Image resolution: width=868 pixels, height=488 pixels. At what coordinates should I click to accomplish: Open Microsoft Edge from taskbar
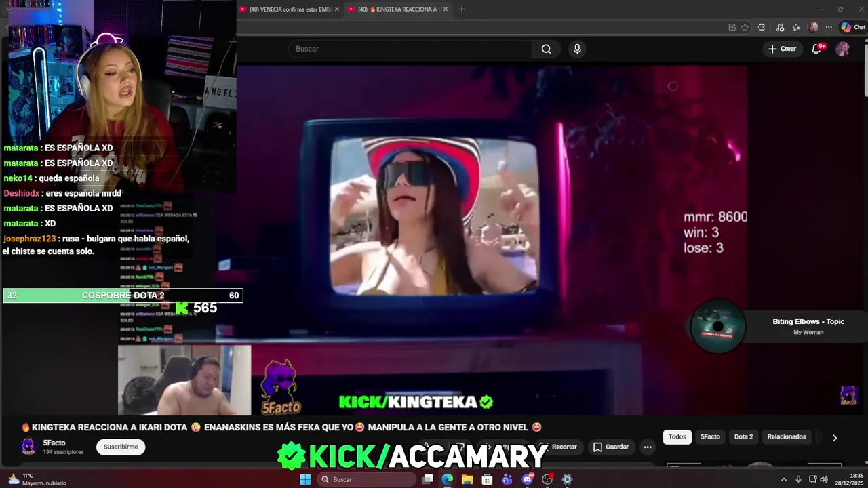448,479
